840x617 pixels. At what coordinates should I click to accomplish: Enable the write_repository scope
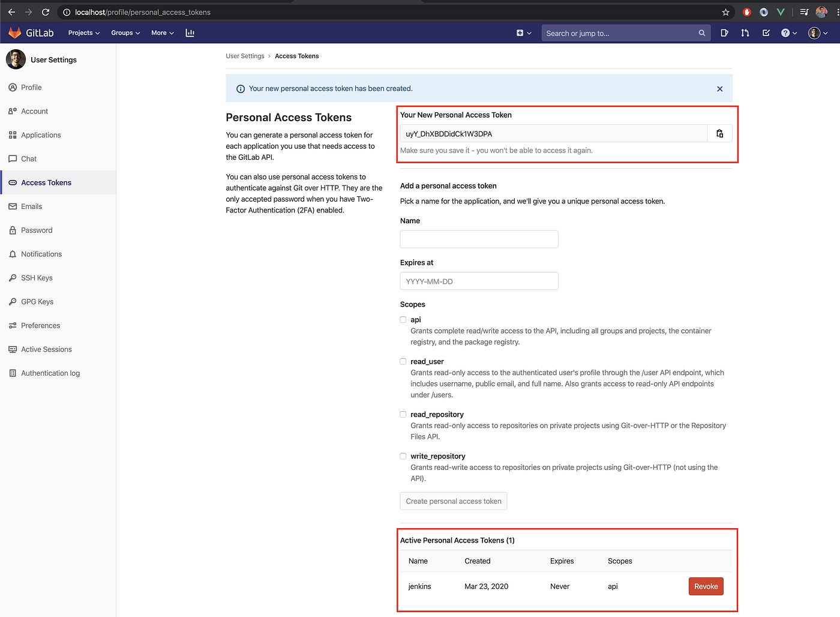coord(403,456)
